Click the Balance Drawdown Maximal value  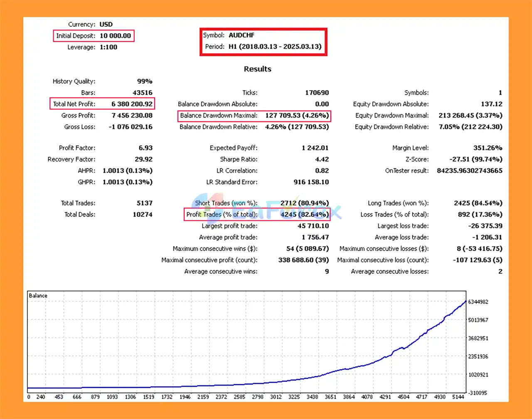(297, 116)
